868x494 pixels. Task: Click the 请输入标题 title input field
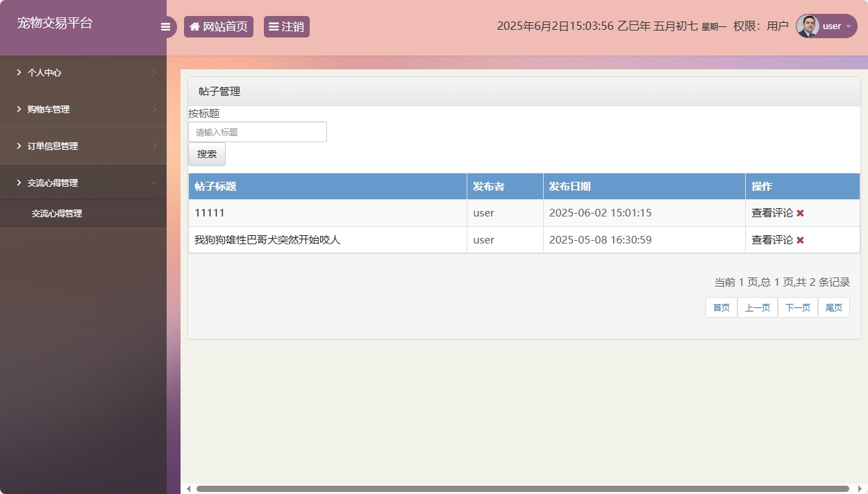(x=257, y=132)
